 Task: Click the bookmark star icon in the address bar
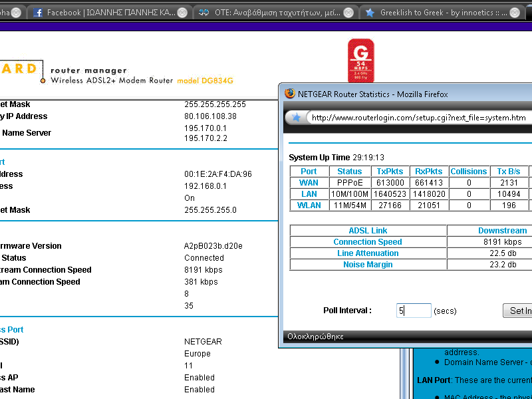296,118
